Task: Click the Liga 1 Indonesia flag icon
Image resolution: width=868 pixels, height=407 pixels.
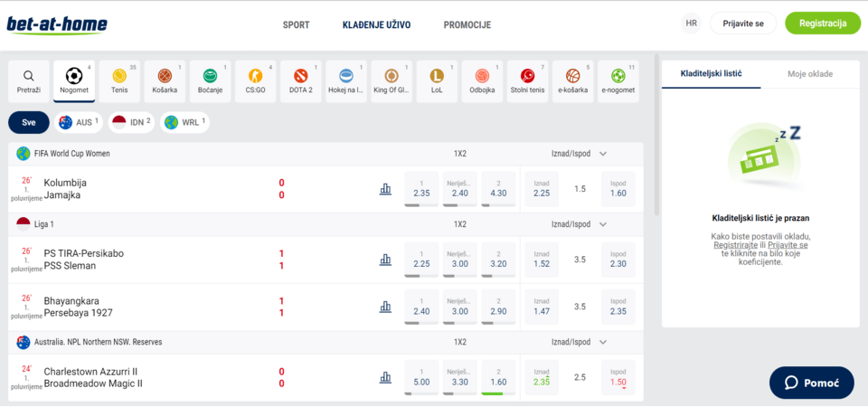Action: pyautogui.click(x=24, y=224)
